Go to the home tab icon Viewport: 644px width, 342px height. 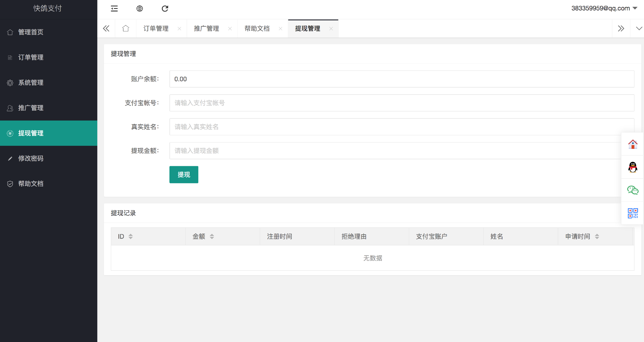click(126, 28)
